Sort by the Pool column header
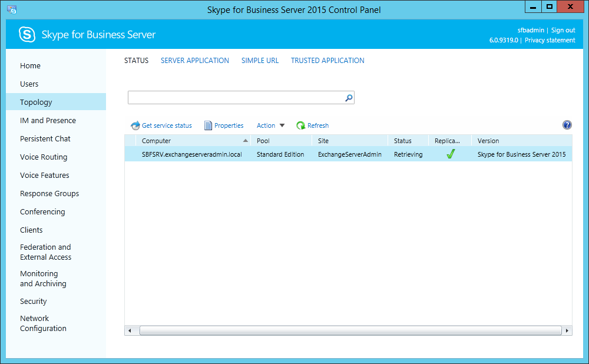 pyautogui.click(x=281, y=141)
